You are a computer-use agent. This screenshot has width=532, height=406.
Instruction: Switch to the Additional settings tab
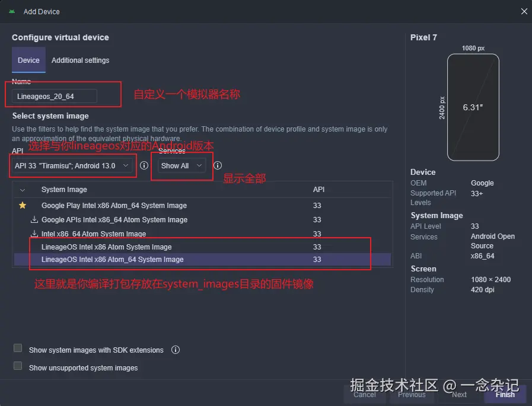81,60
